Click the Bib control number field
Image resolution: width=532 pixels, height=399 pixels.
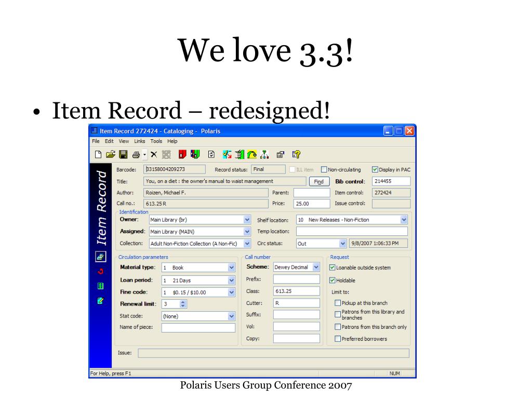pos(391,181)
